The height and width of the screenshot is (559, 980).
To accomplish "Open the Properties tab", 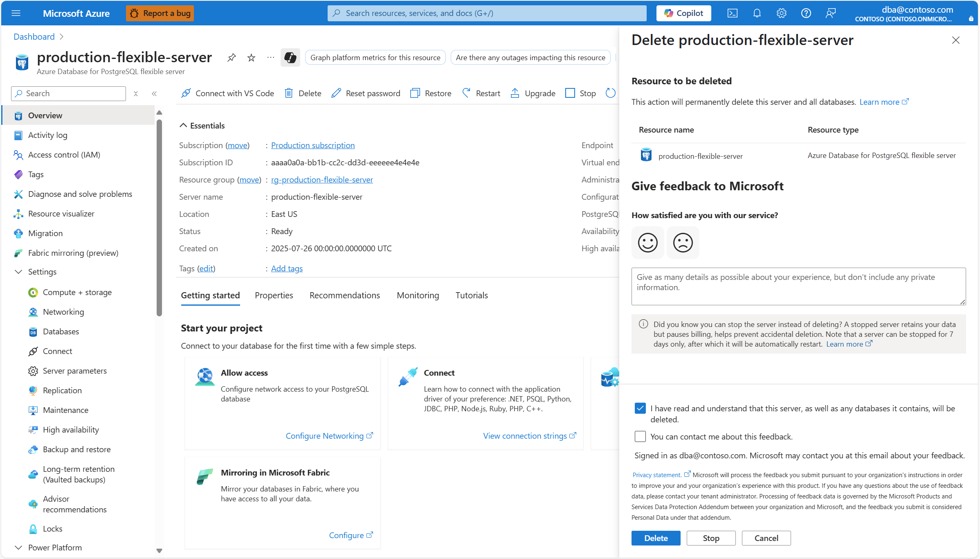I will [274, 295].
